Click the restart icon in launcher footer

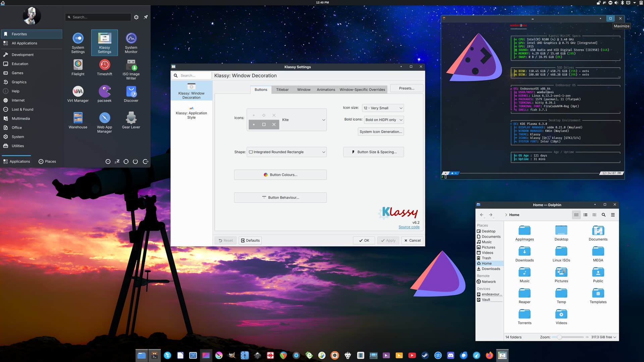click(x=126, y=162)
